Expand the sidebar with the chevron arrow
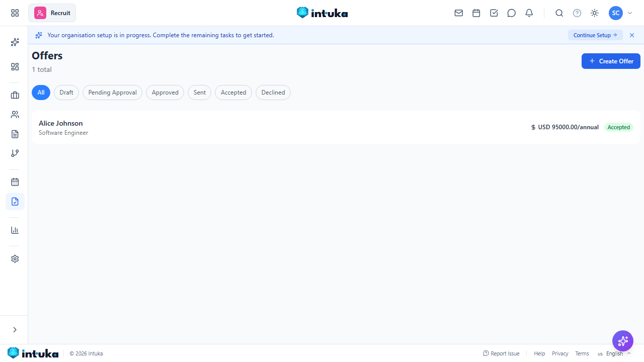Screen dimensions: 644x362 pos(15,330)
